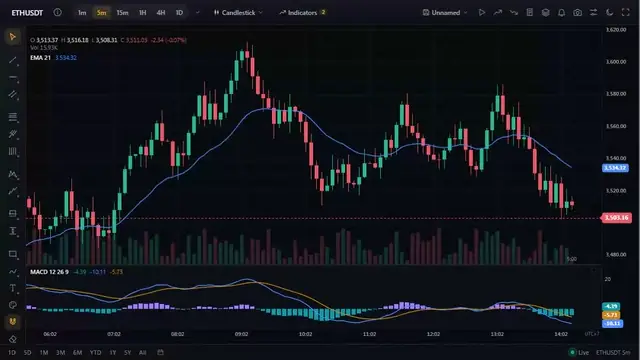
Task: Open the cube object tree icon
Action: 546,13
